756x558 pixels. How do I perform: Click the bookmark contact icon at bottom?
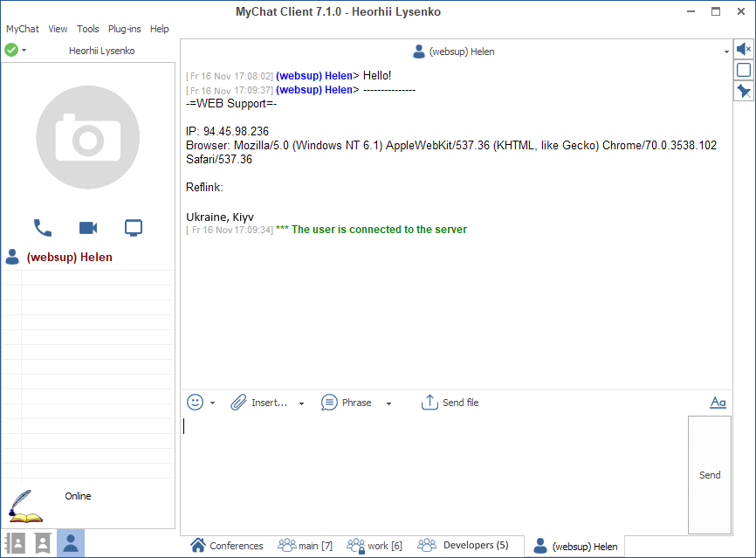tap(42, 543)
